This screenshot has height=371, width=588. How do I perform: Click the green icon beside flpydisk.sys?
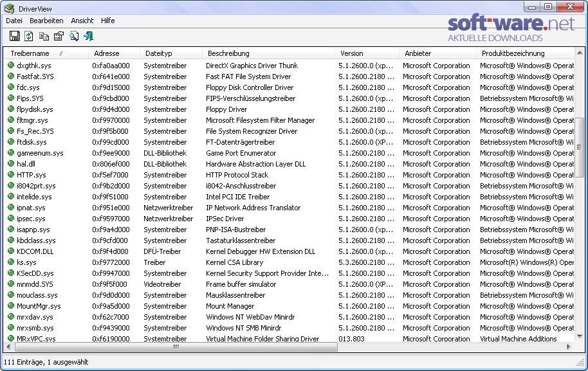(x=11, y=109)
